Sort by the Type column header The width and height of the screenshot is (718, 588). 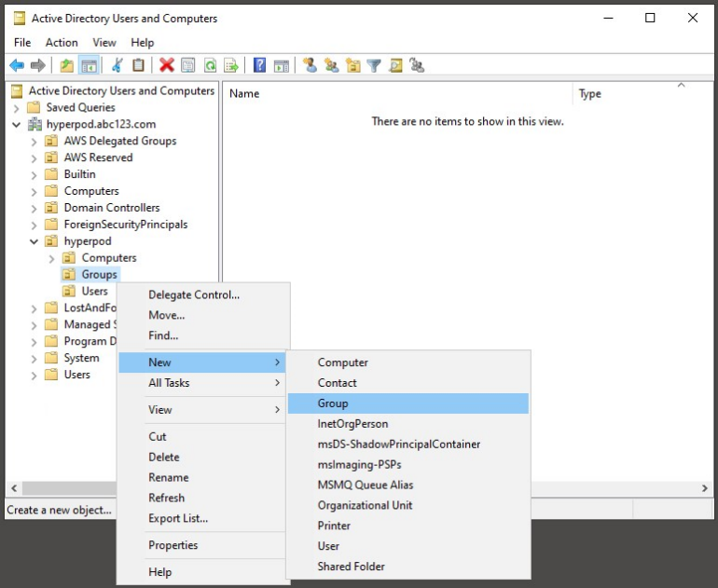(x=642, y=94)
